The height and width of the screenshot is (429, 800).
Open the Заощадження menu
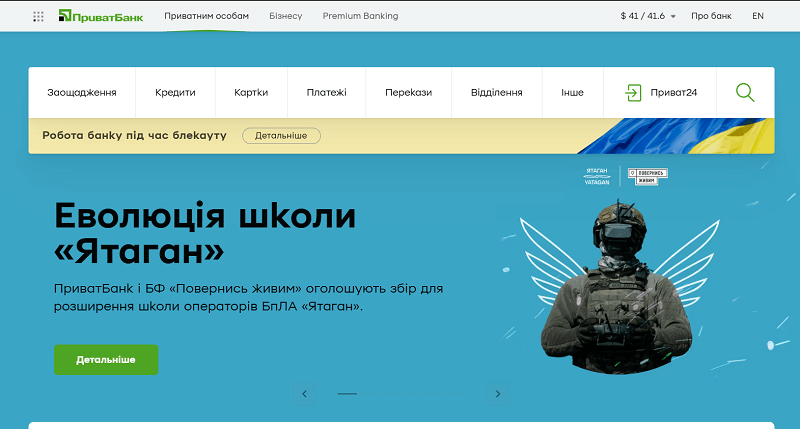tap(82, 93)
